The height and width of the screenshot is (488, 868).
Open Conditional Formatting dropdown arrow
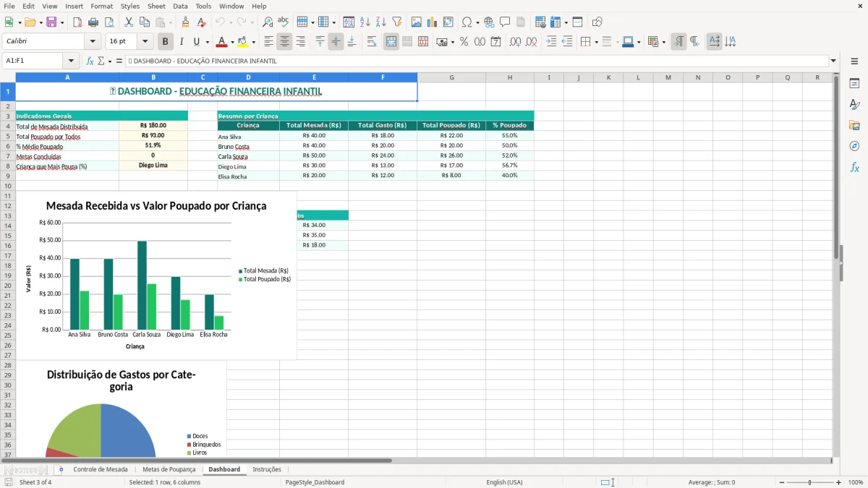(663, 42)
